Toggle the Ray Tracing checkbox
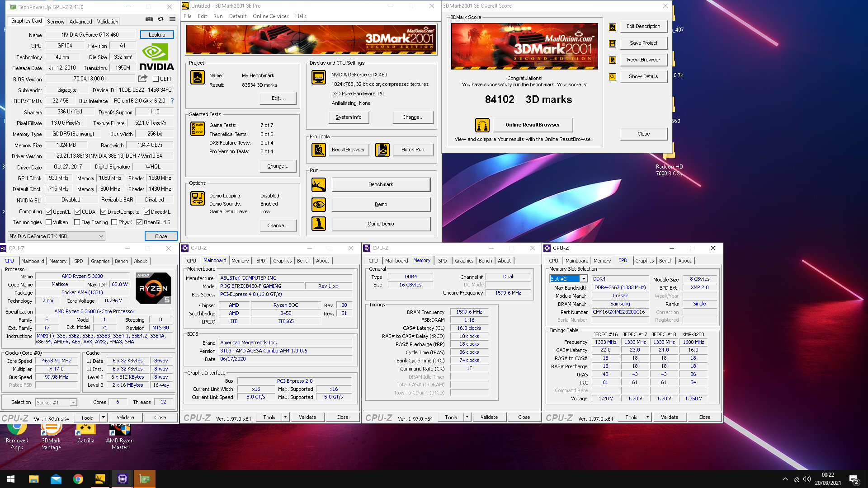Image resolution: width=868 pixels, height=488 pixels. point(77,222)
